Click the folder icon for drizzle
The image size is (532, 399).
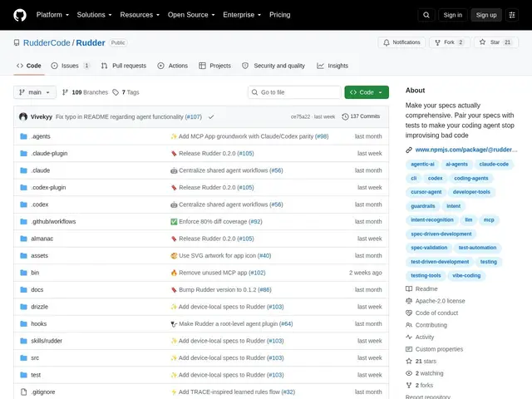pyautogui.click(x=24, y=307)
